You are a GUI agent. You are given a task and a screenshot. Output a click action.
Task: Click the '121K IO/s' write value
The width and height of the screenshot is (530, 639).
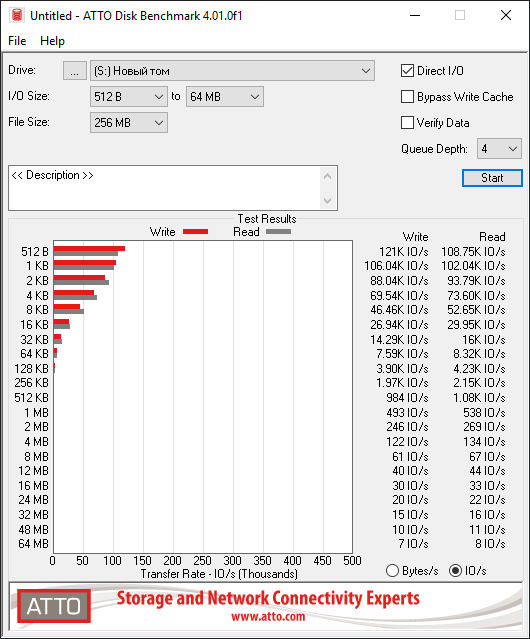[x=403, y=252]
